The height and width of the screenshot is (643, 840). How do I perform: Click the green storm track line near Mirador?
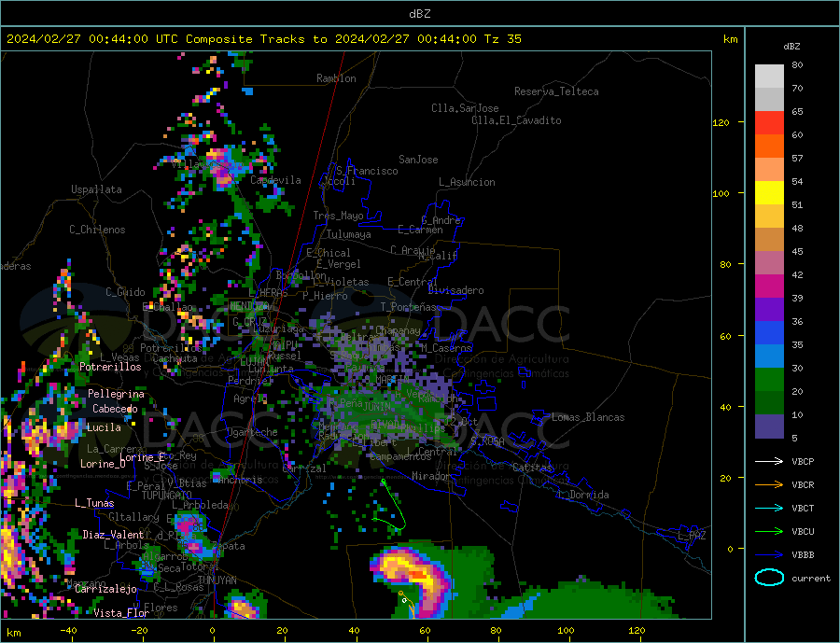pos(396,507)
